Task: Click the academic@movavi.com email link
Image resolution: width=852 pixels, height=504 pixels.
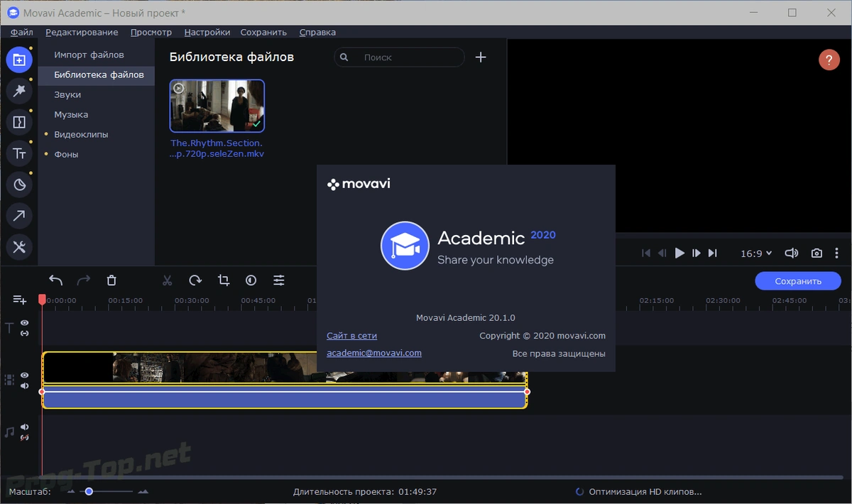Action: (x=374, y=353)
